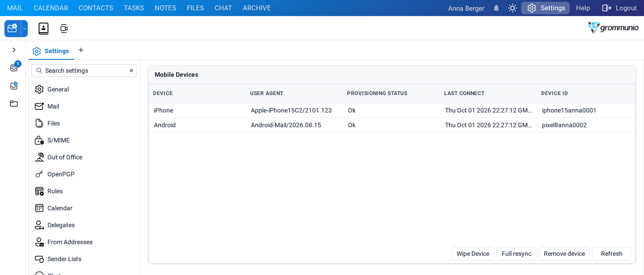Click the notifications bell icon
This screenshot has height=275, width=644.
496,8
